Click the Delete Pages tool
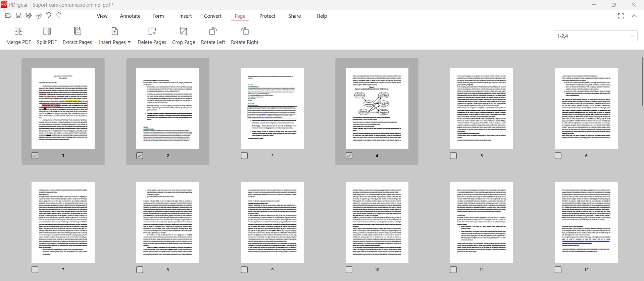 point(152,36)
